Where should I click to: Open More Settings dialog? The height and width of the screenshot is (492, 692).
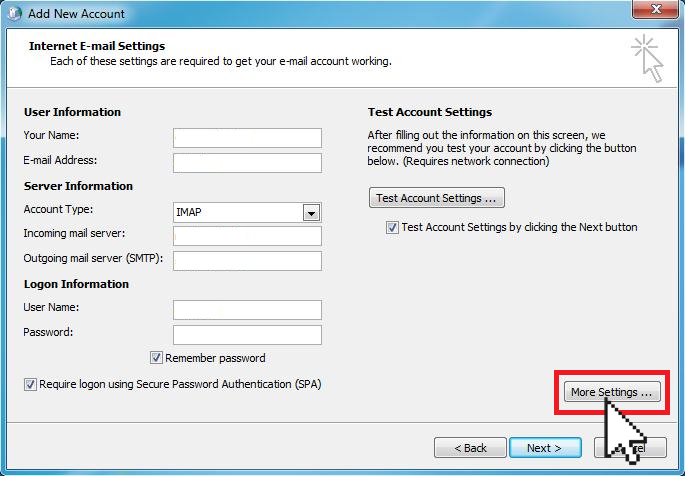(x=612, y=392)
